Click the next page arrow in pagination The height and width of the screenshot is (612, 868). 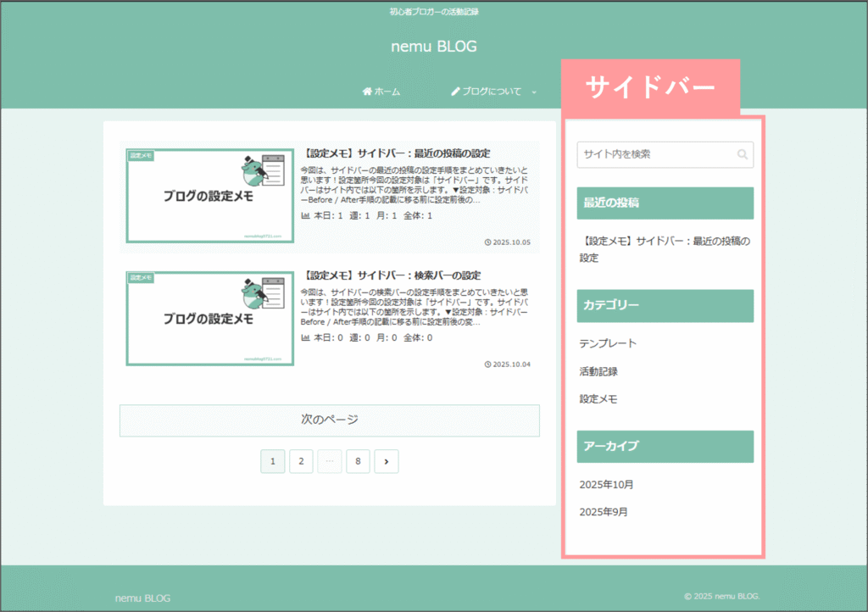pyautogui.click(x=386, y=461)
